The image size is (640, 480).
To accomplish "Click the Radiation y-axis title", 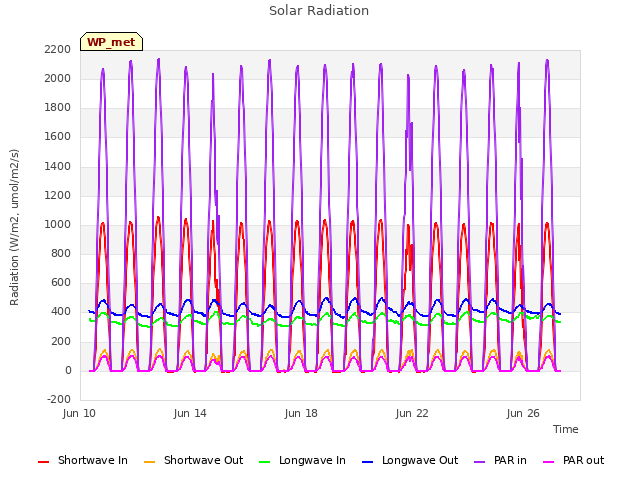I will [x=14, y=227].
